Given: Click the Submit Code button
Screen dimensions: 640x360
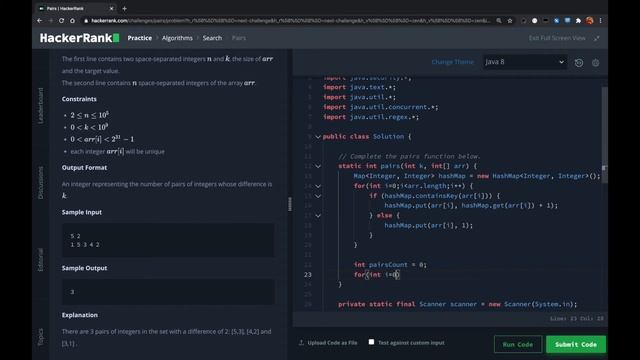Looking at the screenshot, I should coord(576,344).
